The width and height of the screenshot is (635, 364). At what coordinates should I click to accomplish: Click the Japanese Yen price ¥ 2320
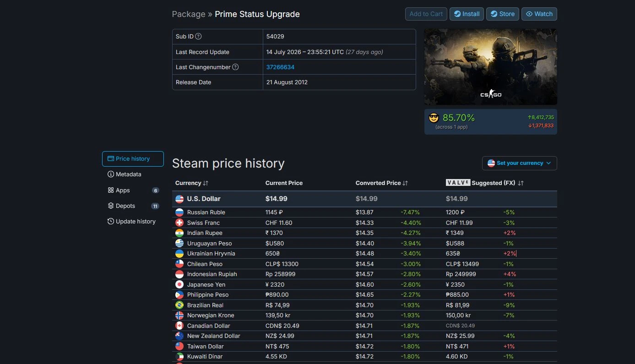click(275, 284)
